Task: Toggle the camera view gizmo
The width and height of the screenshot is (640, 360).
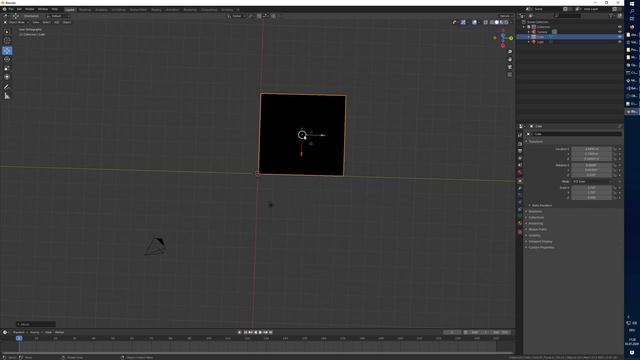Action: [510, 67]
